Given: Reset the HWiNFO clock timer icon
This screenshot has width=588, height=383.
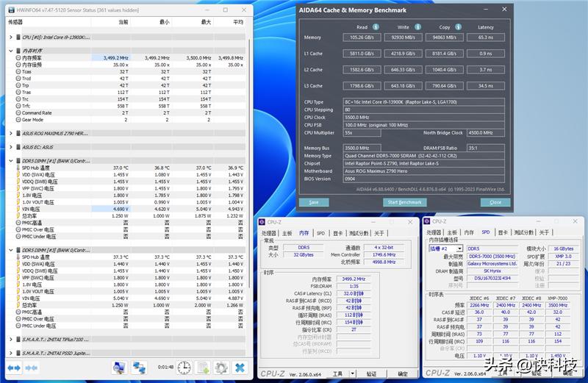Looking at the screenshot, I should pos(184,368).
